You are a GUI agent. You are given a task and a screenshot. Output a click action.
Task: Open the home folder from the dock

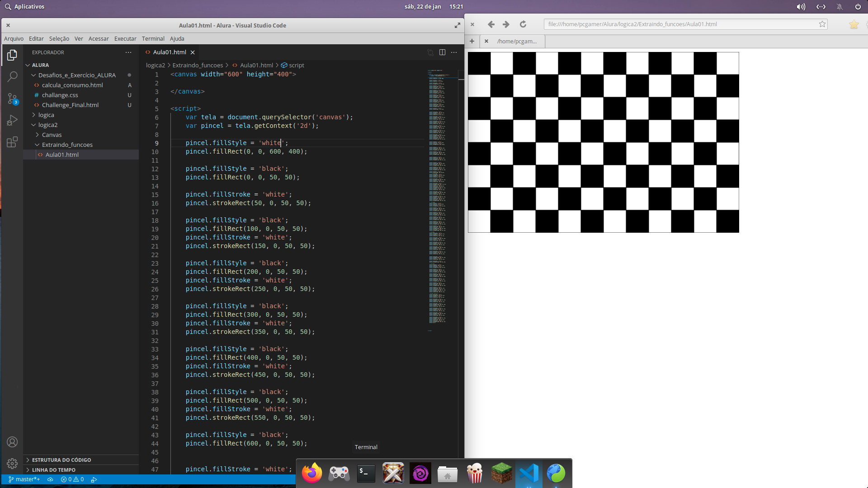pos(448,473)
